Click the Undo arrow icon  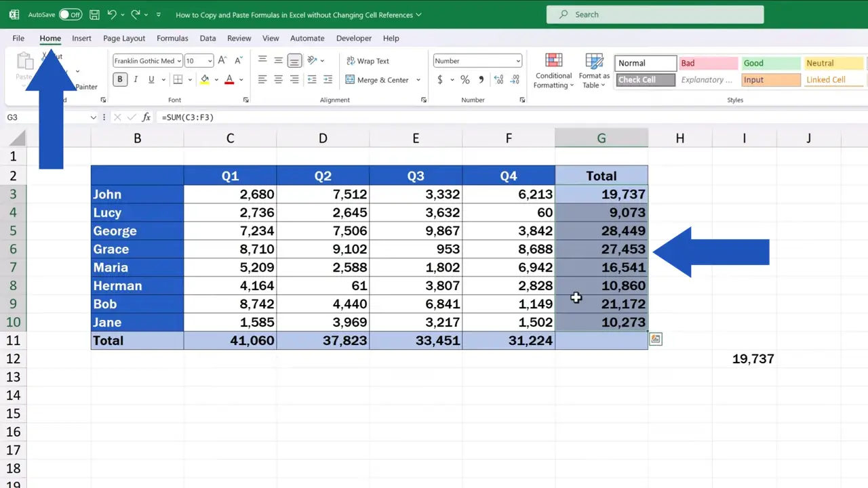point(112,14)
